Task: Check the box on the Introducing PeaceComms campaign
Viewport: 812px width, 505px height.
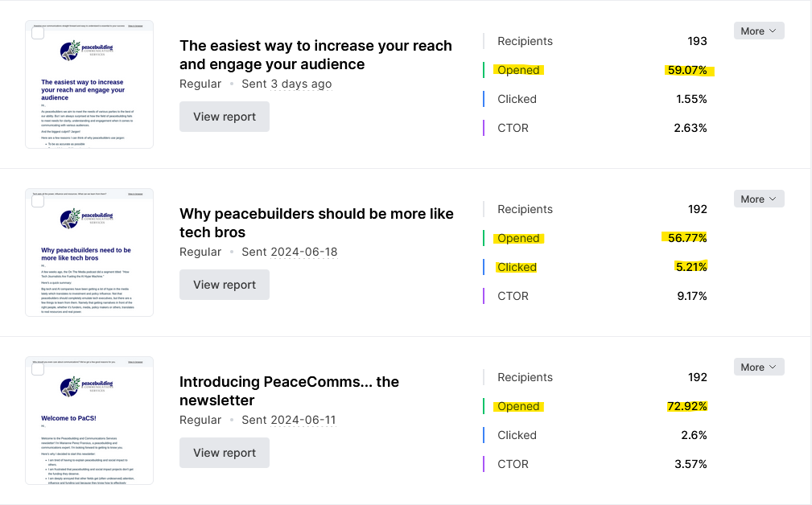Action: [x=38, y=369]
